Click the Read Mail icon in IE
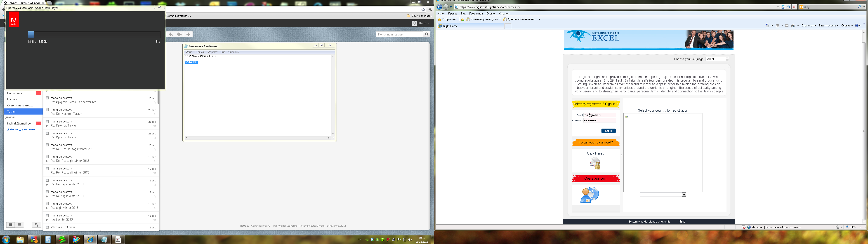Screen dimensions: 868x244 tap(787, 26)
